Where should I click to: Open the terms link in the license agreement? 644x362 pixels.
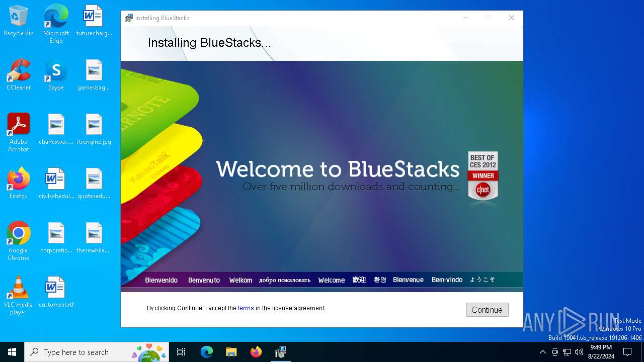click(246, 308)
